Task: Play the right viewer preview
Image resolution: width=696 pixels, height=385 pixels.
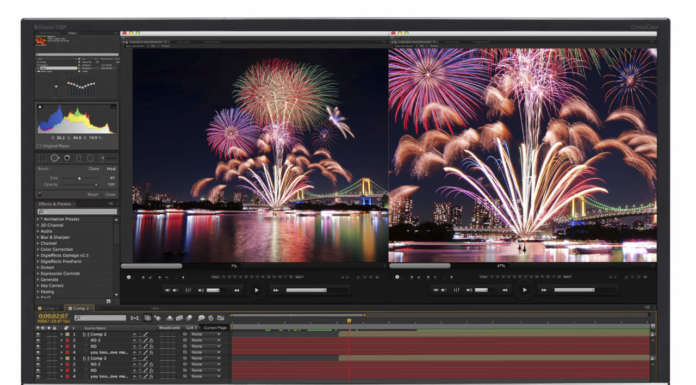Action: (524, 290)
